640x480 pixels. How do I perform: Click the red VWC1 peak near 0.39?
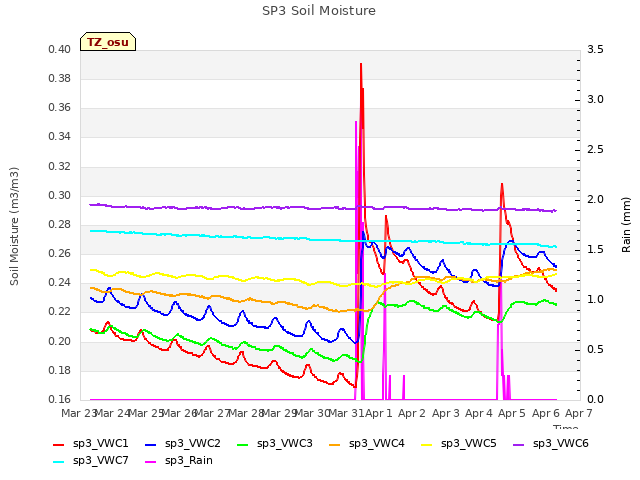tap(361, 64)
